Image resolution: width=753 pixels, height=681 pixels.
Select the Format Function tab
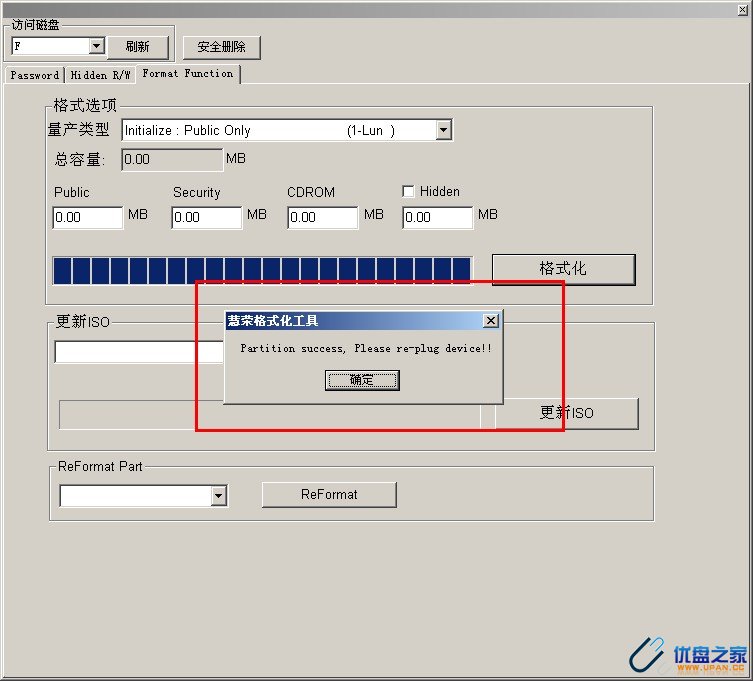pyautogui.click(x=188, y=74)
